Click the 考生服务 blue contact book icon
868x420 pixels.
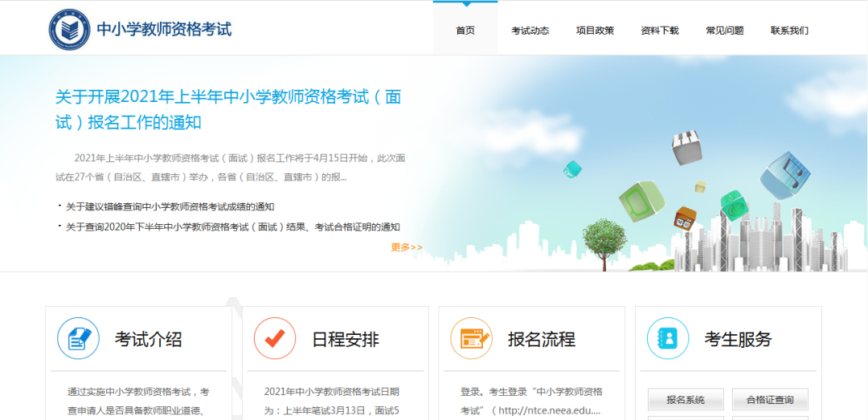667,338
